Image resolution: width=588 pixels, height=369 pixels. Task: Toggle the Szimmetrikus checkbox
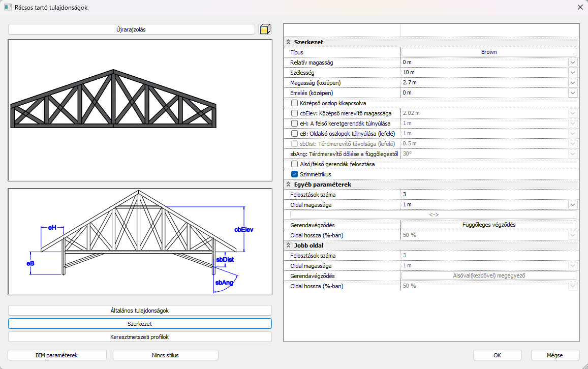click(294, 174)
